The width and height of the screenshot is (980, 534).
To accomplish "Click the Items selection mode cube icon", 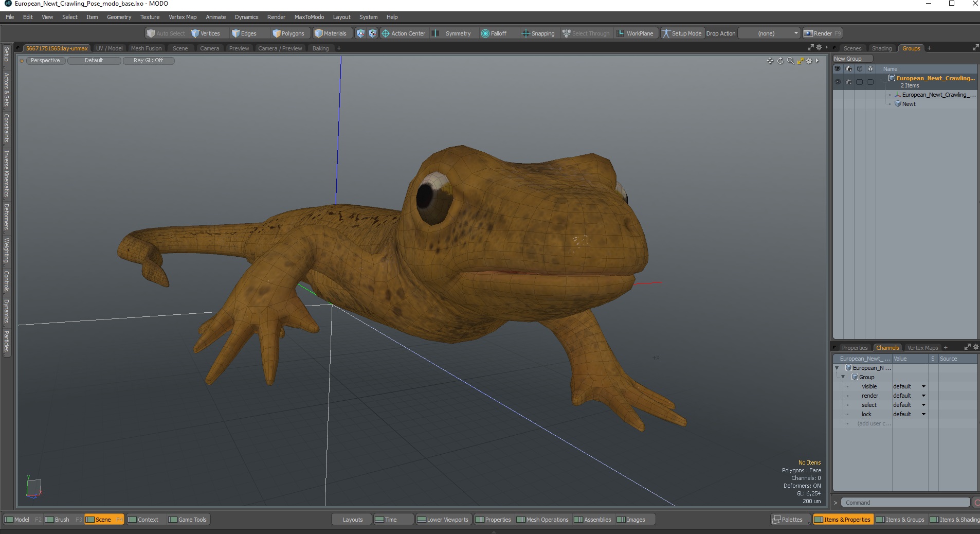I will tap(360, 33).
